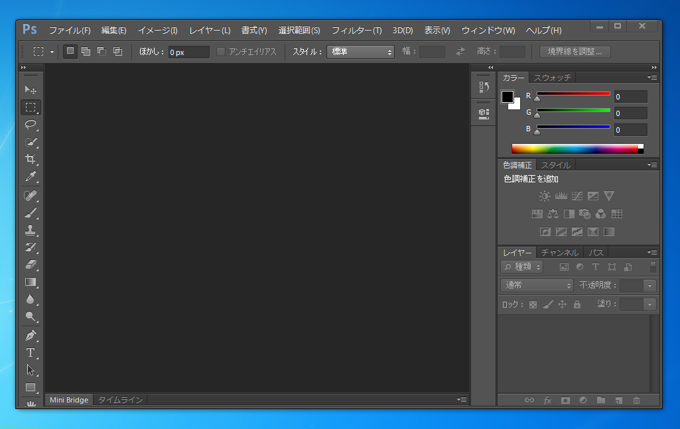
Task: Select the Eyedropper tool
Action: (x=30, y=177)
